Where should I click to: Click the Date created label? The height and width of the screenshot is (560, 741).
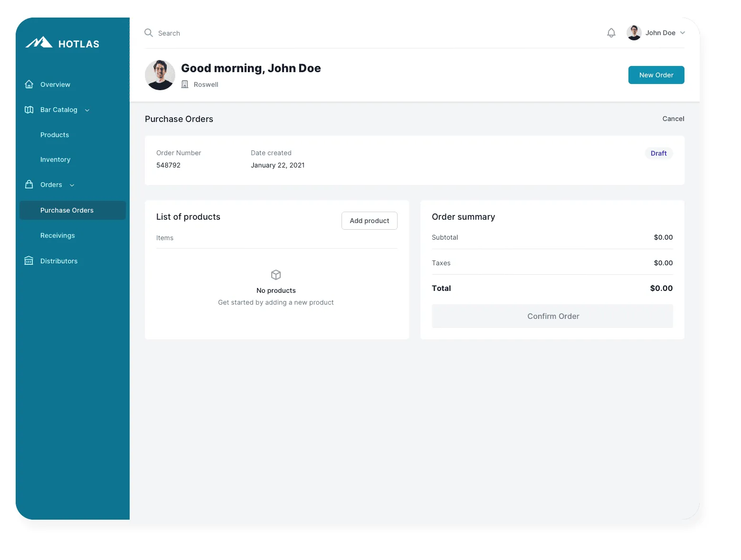tap(271, 153)
